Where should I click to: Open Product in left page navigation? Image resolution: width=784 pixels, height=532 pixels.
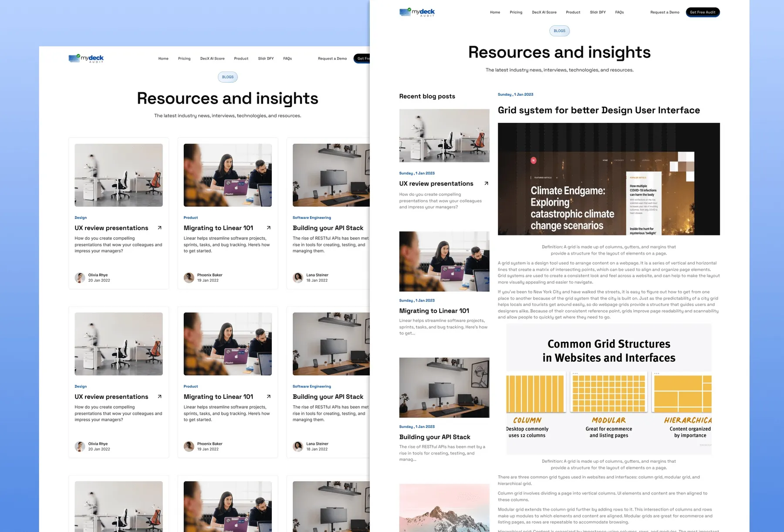pos(241,58)
